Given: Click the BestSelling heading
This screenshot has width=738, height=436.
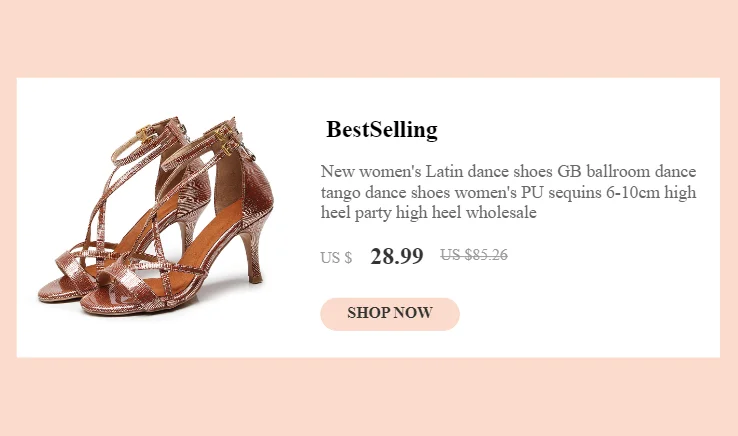Looking at the screenshot, I should coord(382,130).
